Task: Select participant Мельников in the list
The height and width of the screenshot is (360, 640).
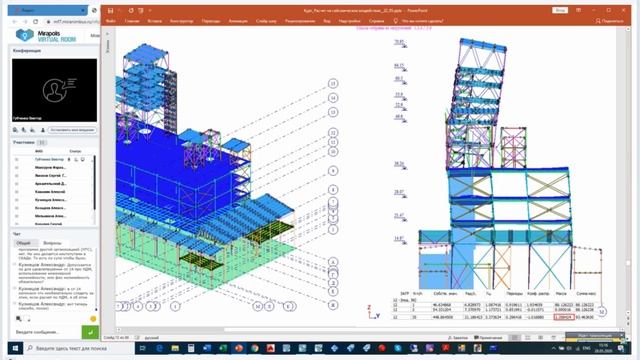Action: [x=51, y=216]
